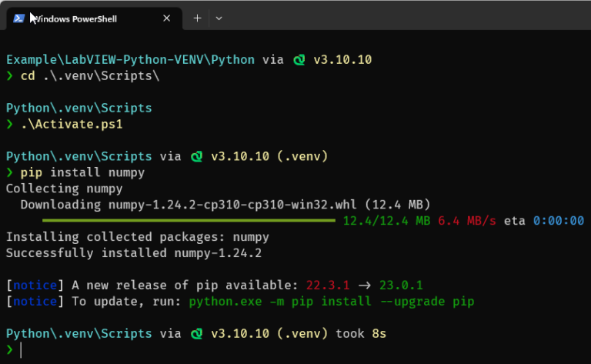Click the green download progress bar
The height and width of the screenshot is (364, 591).
click(x=189, y=220)
